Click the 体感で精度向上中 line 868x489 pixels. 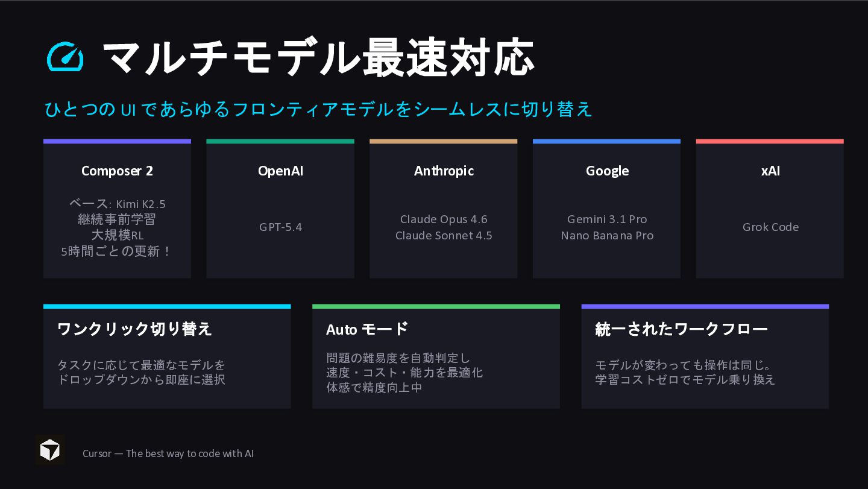tap(374, 387)
